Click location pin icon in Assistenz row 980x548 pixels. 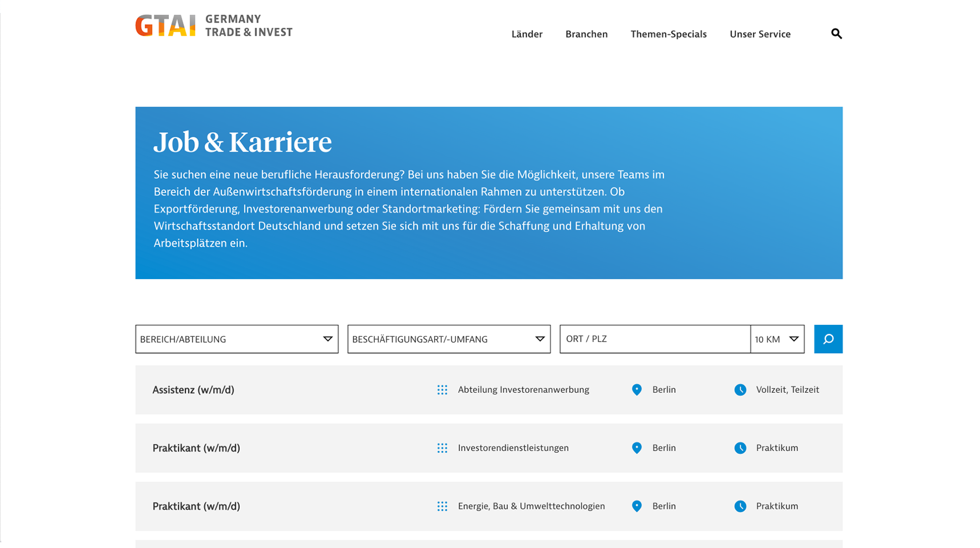pyautogui.click(x=636, y=390)
